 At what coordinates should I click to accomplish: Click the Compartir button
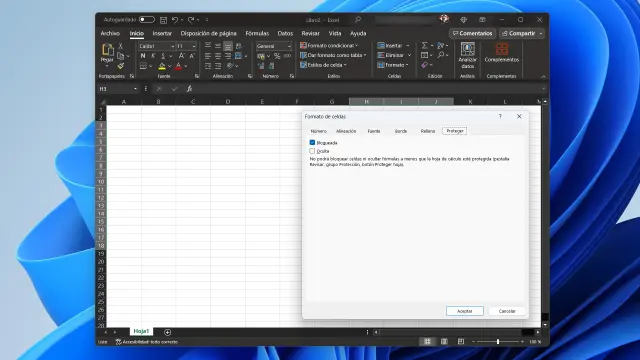[x=518, y=33]
